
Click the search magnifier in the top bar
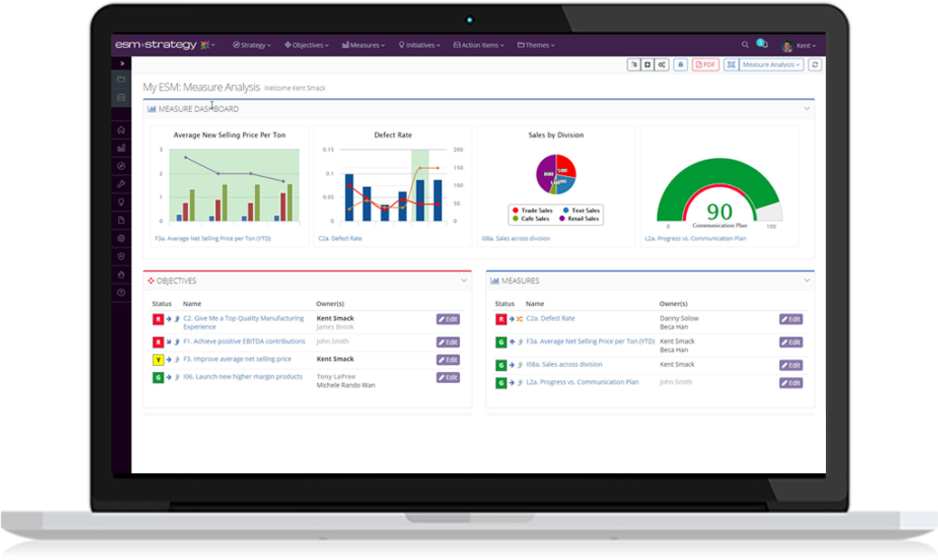745,44
